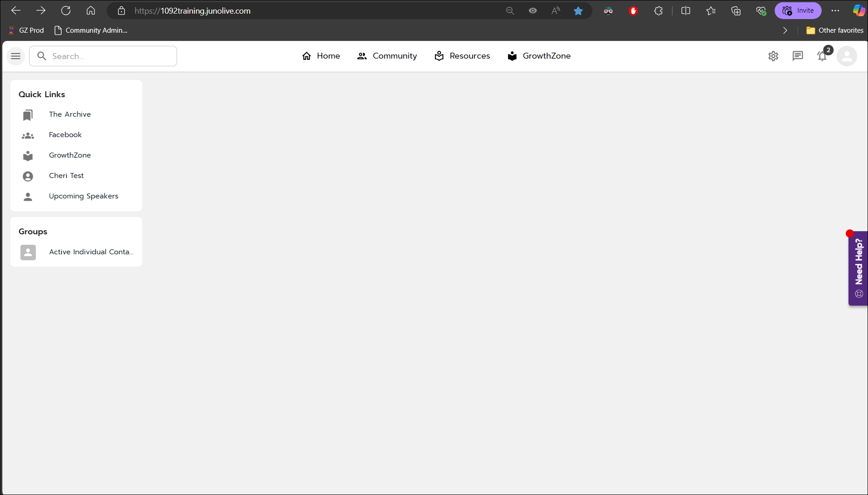Open the Need Help sidebar tab

pos(858,268)
